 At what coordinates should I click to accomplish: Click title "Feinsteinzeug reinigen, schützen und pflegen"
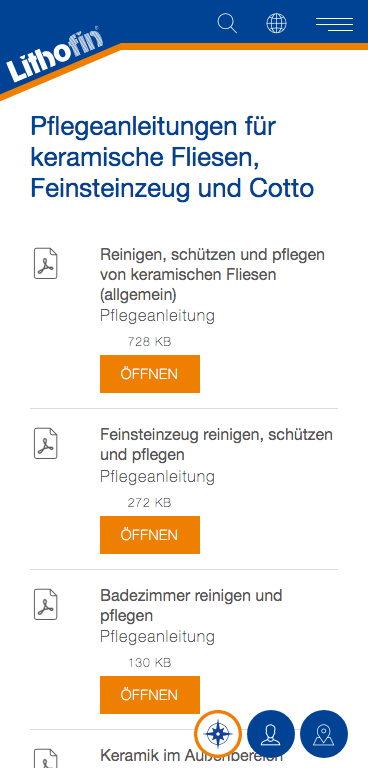pyautogui.click(x=216, y=445)
